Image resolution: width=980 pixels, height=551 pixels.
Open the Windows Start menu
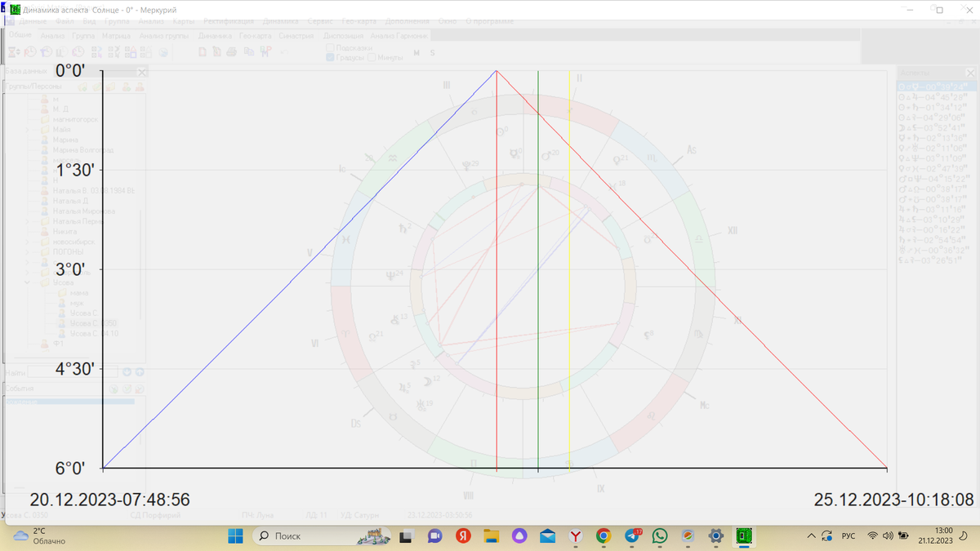click(x=235, y=535)
